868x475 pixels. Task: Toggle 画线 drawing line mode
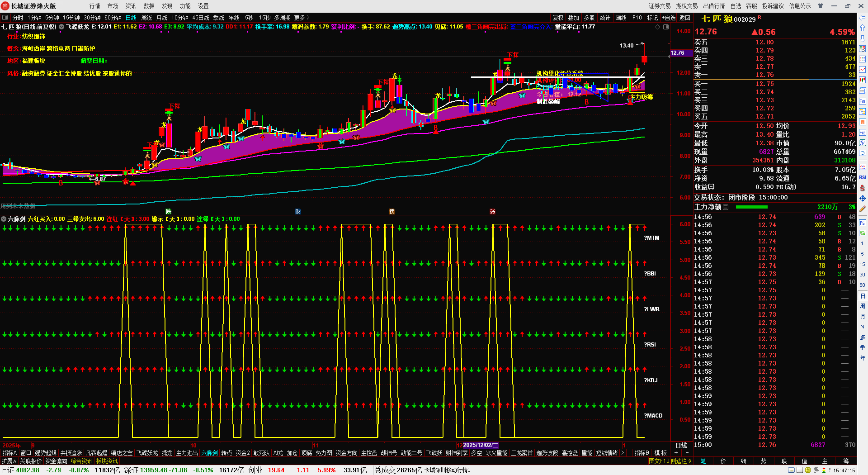[621, 18]
